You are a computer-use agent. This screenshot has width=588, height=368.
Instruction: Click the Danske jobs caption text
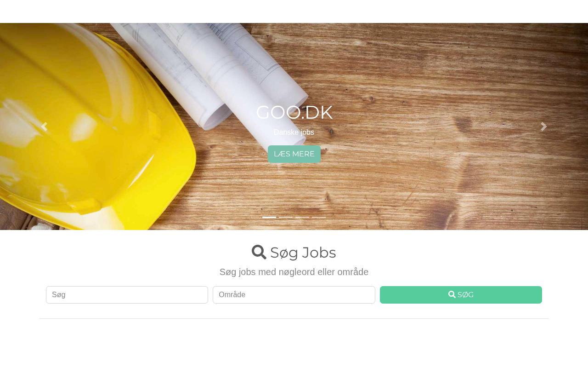[x=294, y=132]
